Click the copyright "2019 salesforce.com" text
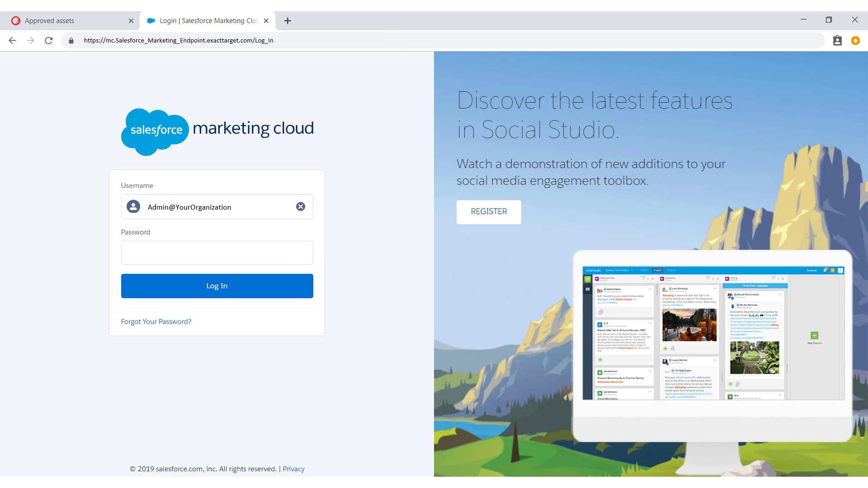This screenshot has height=488, width=868. click(x=203, y=469)
